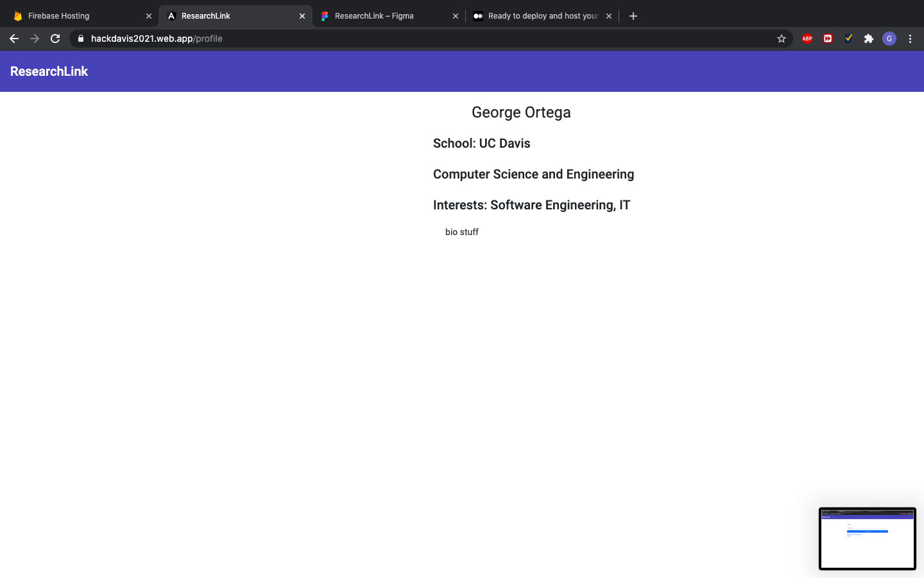Close the ResearchLink – Figma tab
Image resolution: width=924 pixels, height=578 pixels.
pyautogui.click(x=456, y=16)
